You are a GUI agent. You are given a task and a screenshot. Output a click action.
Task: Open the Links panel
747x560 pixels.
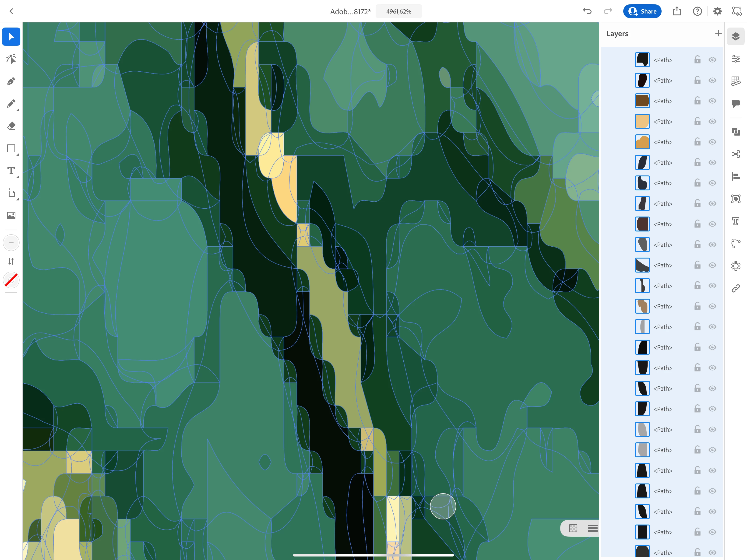tap(736, 288)
